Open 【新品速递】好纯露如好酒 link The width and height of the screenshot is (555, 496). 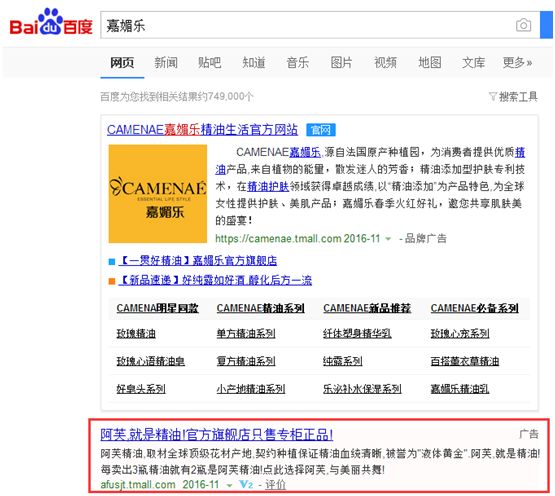[x=215, y=280]
